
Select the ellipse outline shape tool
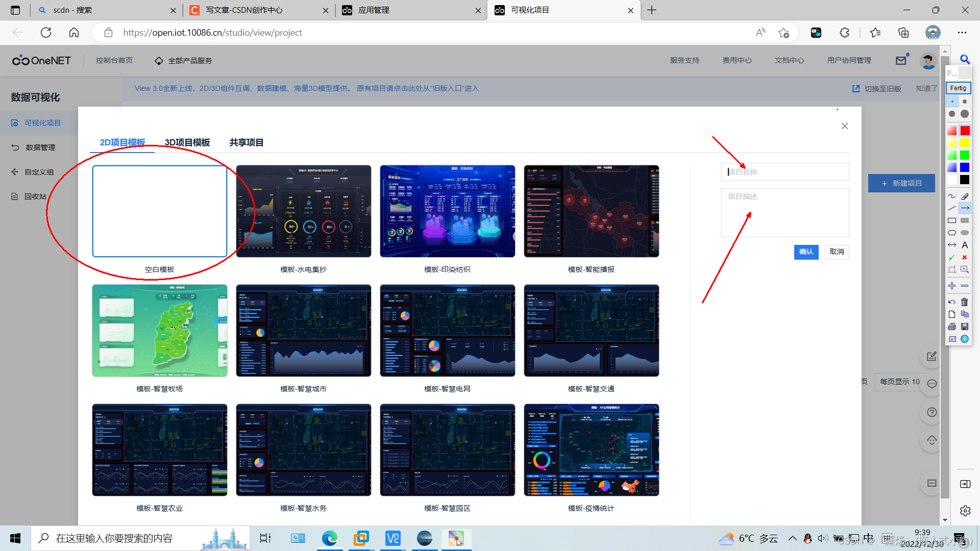click(x=952, y=233)
